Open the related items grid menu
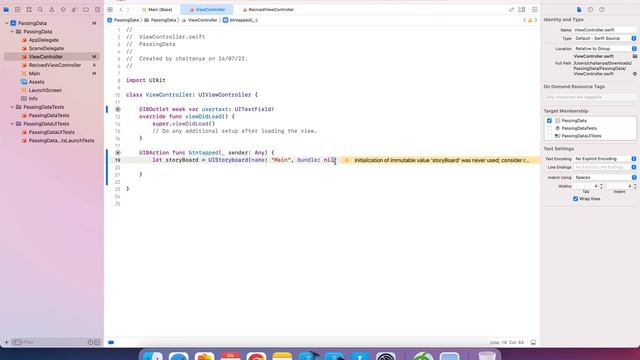Screen dimensions: 640x360 pos(110,9)
